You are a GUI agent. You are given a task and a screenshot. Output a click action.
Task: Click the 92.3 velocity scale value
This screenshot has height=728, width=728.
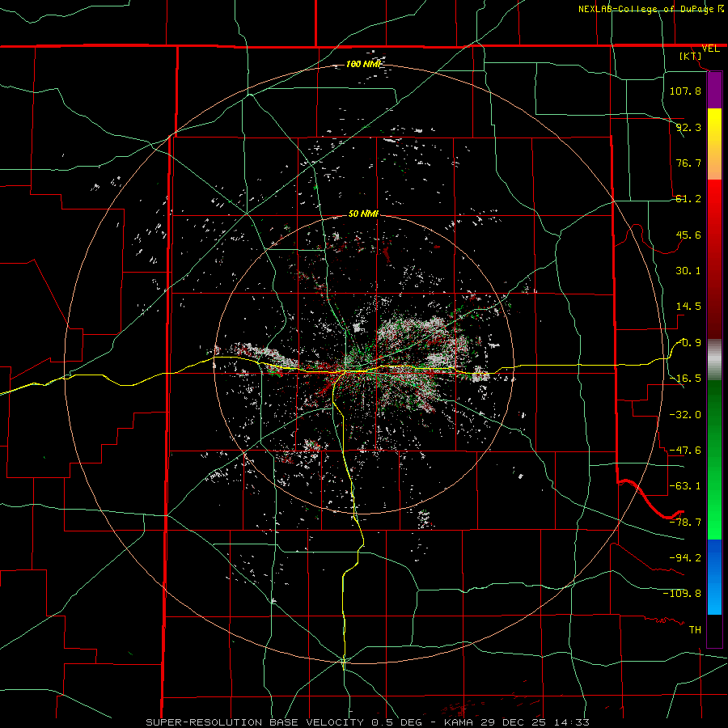(x=688, y=127)
